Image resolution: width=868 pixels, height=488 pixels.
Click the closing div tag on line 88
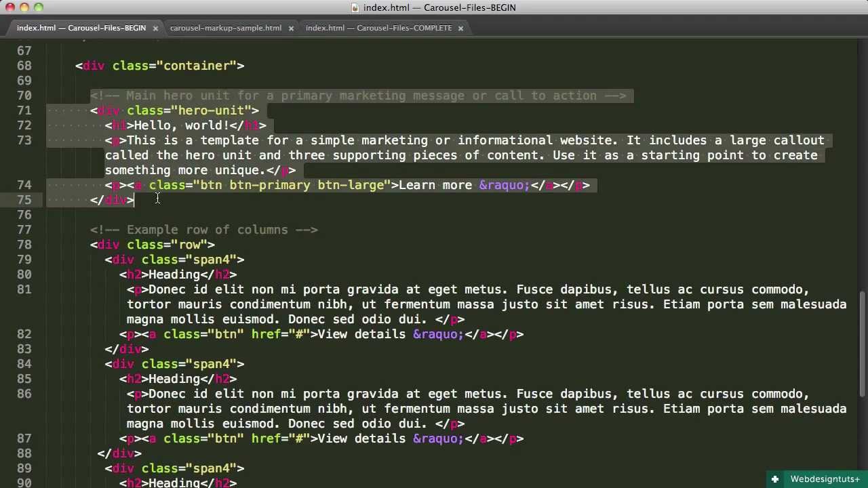119,453
